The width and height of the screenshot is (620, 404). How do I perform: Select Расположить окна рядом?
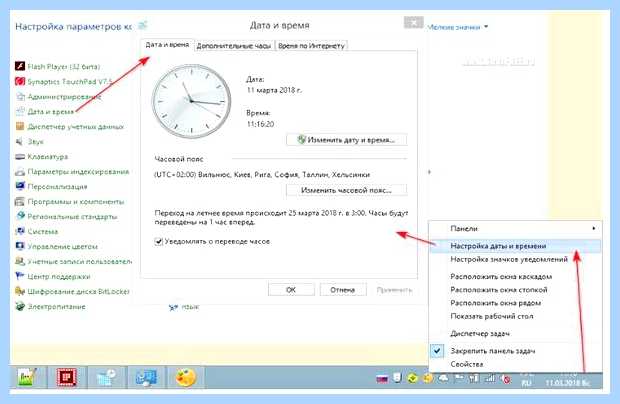pyautogui.click(x=515, y=303)
